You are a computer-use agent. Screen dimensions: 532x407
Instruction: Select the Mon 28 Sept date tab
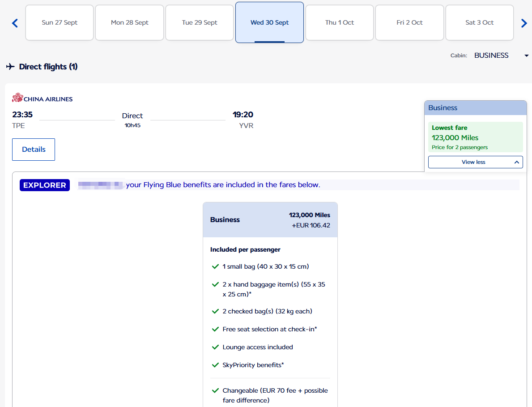tap(130, 23)
